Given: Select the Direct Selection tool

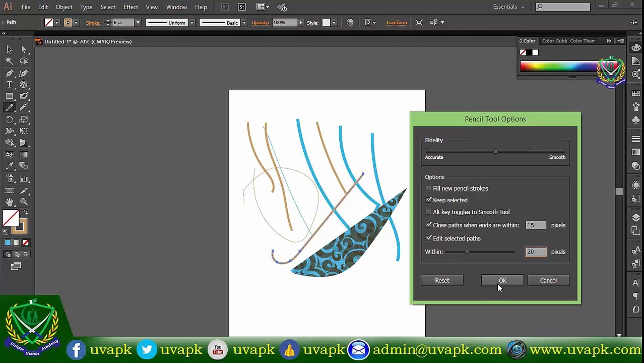Looking at the screenshot, I should pos(24,49).
